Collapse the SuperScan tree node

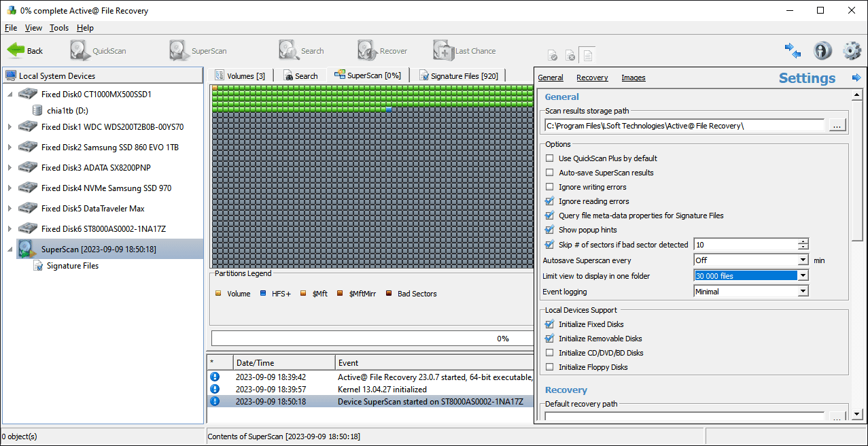click(10, 249)
